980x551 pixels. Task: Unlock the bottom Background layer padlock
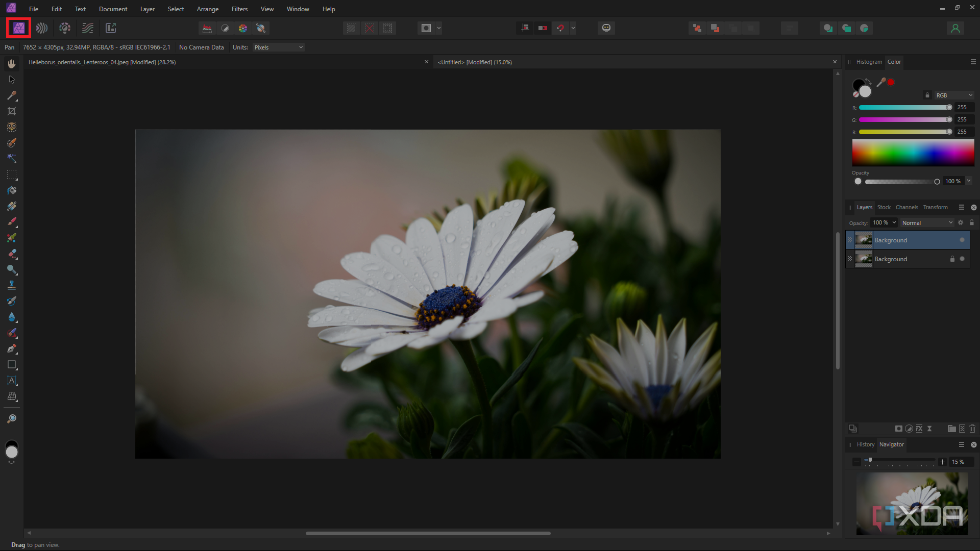coord(952,259)
